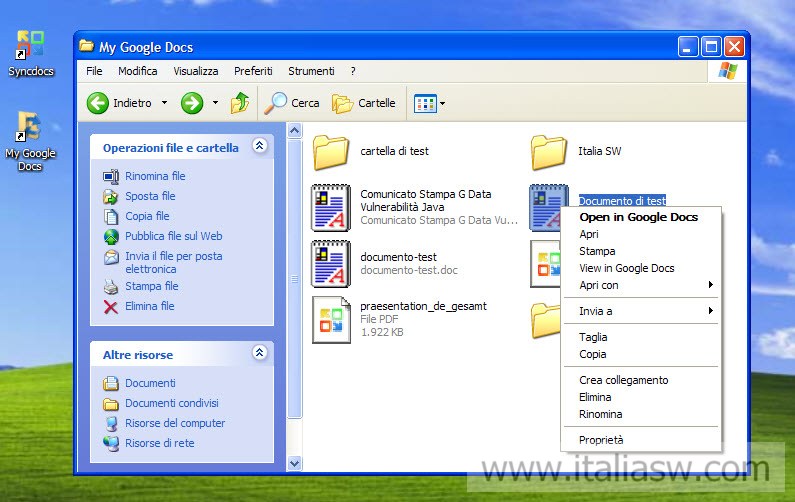Open the Strumenti menu
Image resolution: width=795 pixels, height=502 pixels.
point(311,71)
